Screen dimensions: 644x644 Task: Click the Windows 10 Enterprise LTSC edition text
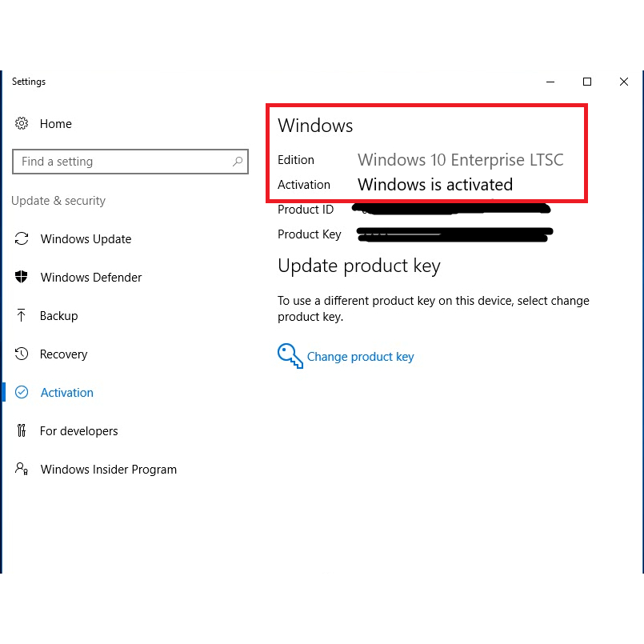click(x=461, y=160)
